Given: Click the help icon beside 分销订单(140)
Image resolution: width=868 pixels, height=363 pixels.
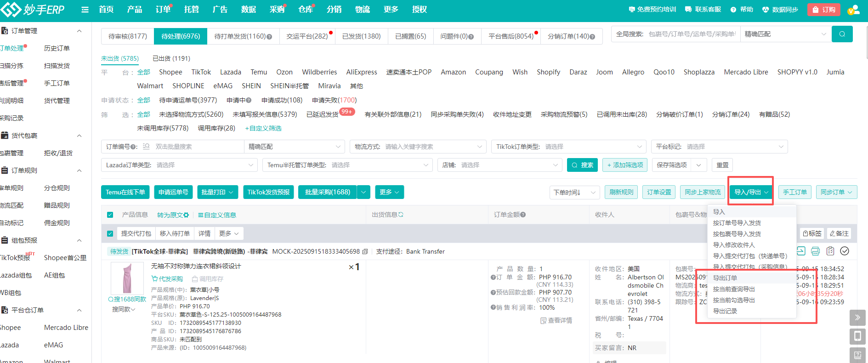Looking at the screenshot, I should (592, 37).
